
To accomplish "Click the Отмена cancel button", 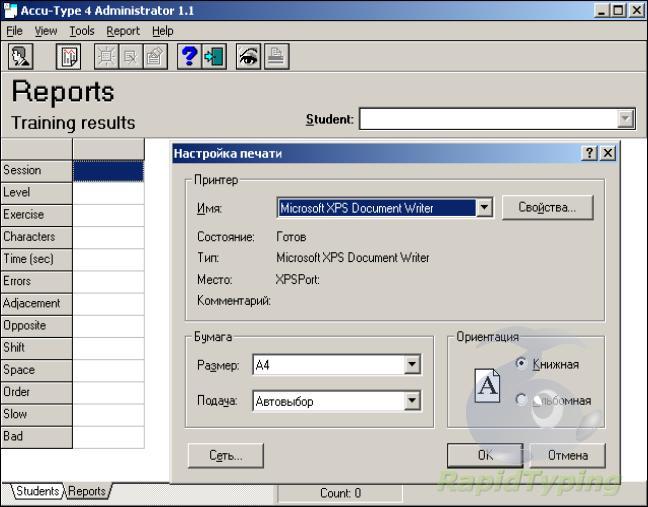I will [567, 455].
